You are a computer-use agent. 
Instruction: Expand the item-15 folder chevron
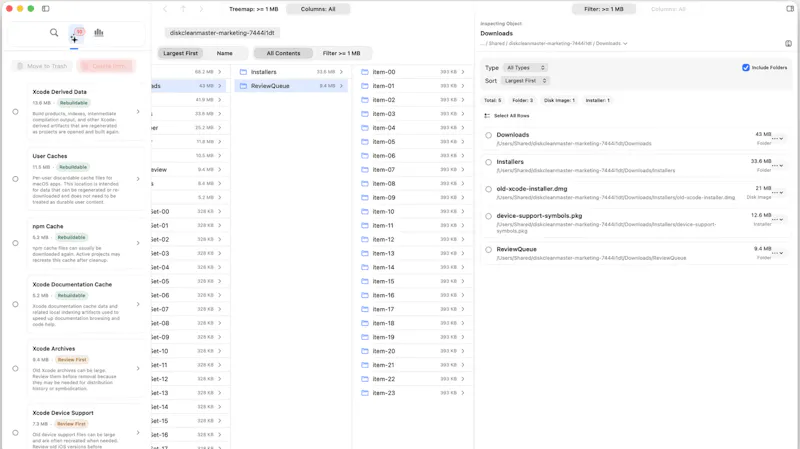pos(463,281)
